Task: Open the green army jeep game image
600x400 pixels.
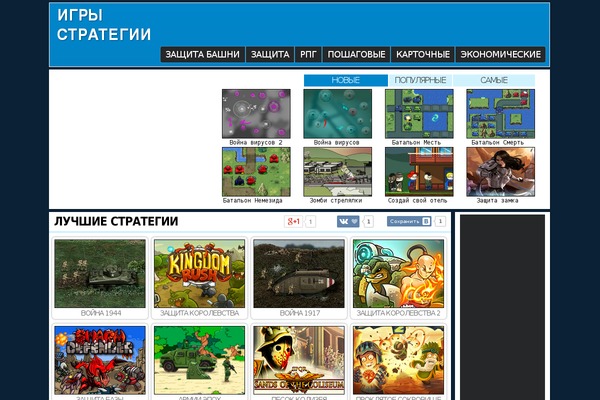Action: coord(199,360)
